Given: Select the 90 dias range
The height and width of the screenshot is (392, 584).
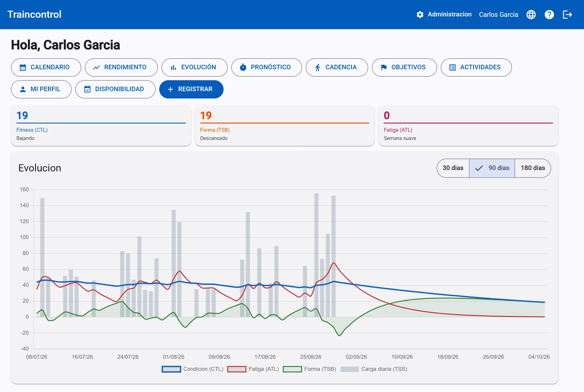Looking at the screenshot, I should click(x=492, y=168).
